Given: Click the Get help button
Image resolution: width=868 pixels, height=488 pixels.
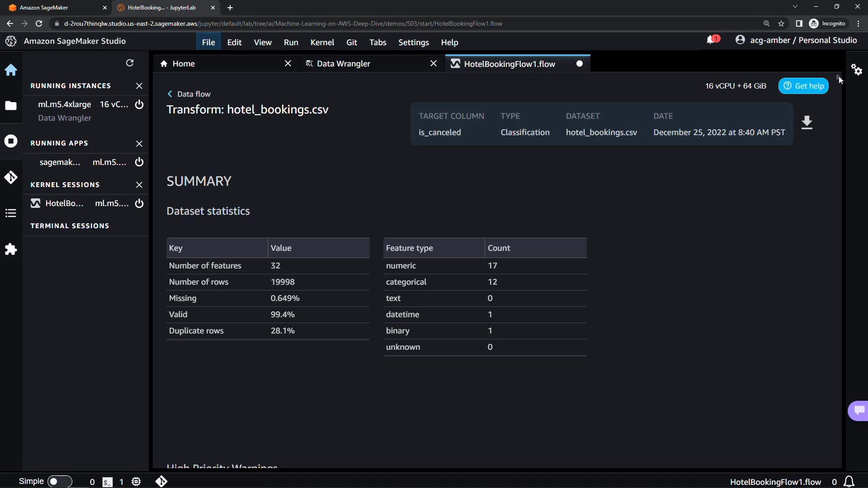Looking at the screenshot, I should [803, 86].
